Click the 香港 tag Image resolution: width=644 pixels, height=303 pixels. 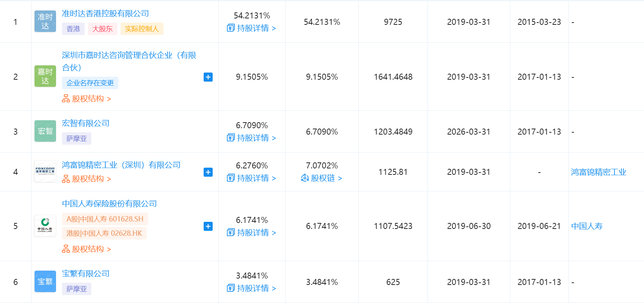tap(73, 29)
